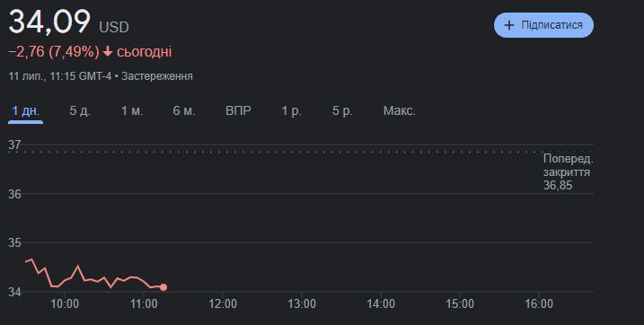Image resolution: width=644 pixels, height=325 pixels.
Task: Click the red endpoint dot on the chart
Action: click(x=163, y=287)
